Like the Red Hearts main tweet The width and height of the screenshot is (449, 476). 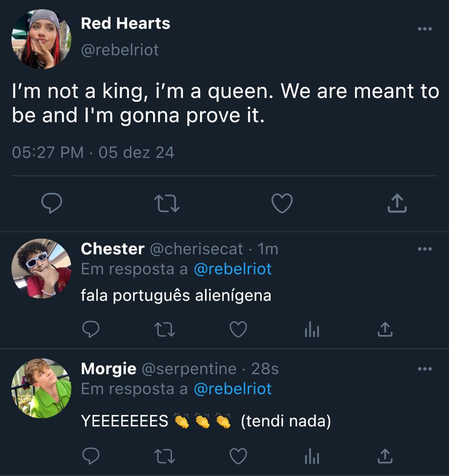282,203
